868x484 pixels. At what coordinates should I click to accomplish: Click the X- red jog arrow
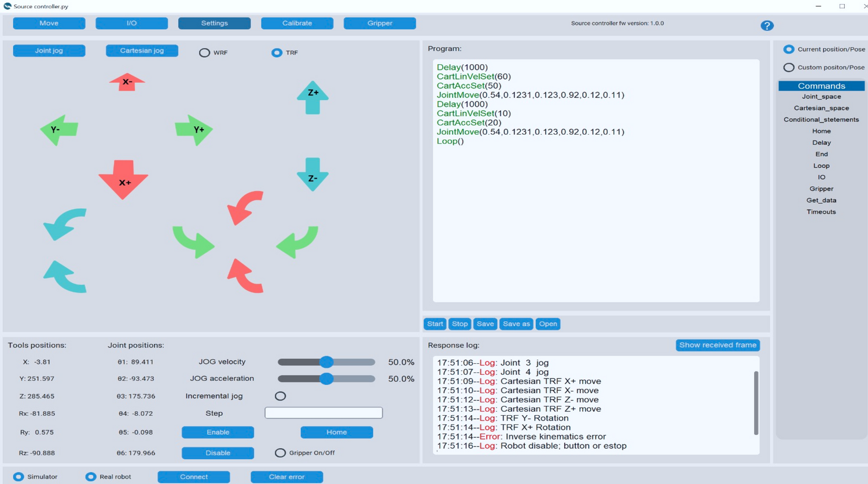click(x=127, y=82)
